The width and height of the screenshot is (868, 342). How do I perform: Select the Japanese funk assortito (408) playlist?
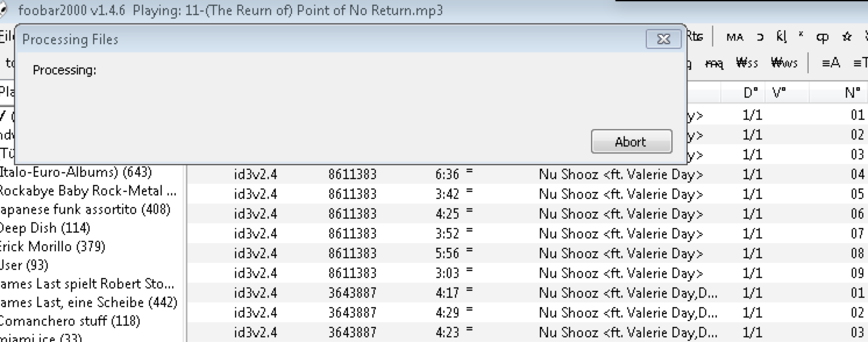pos(85,209)
